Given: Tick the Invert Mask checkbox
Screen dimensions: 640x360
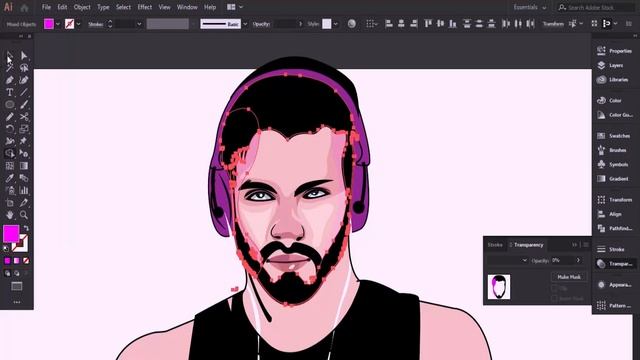Looking at the screenshot, I should [554, 298].
